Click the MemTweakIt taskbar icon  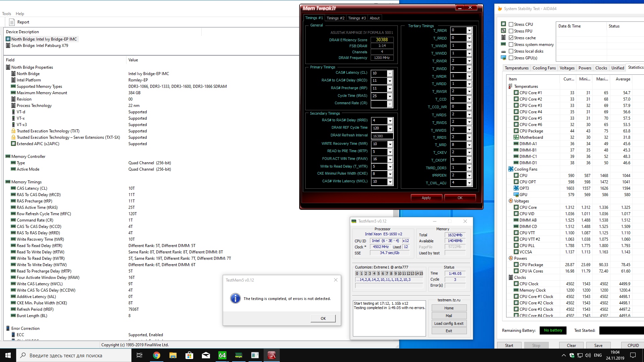click(x=271, y=355)
